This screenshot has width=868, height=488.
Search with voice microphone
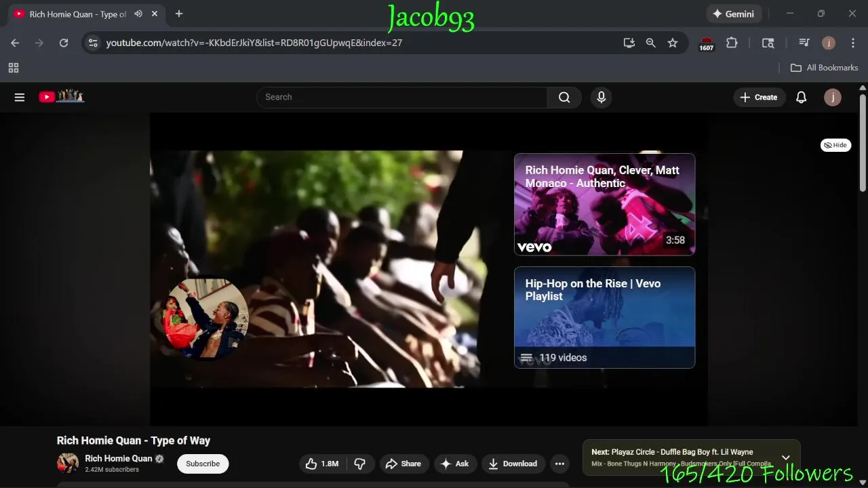(x=601, y=97)
